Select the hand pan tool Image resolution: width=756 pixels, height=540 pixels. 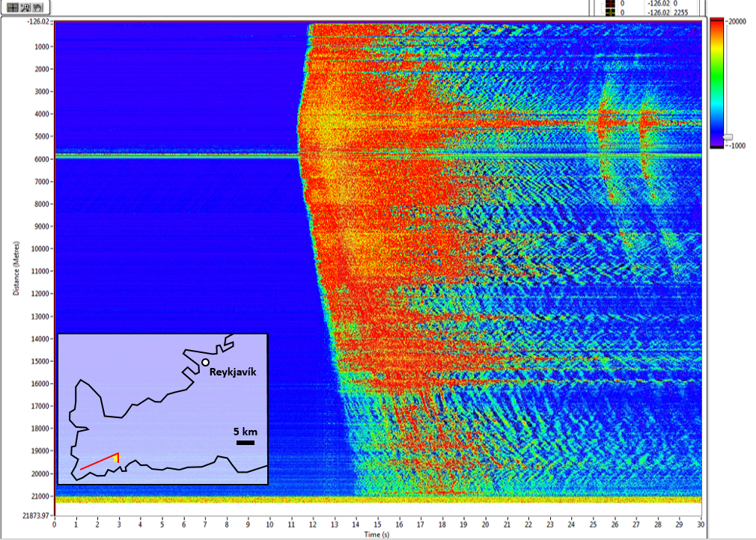coord(37,7)
